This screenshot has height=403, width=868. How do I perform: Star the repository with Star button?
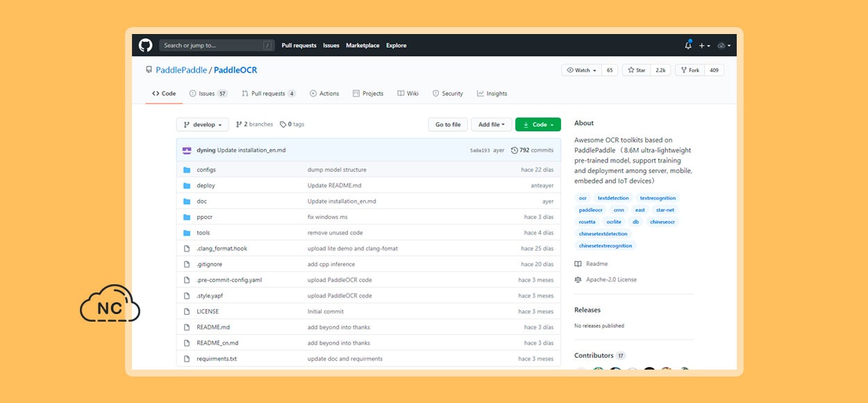636,70
